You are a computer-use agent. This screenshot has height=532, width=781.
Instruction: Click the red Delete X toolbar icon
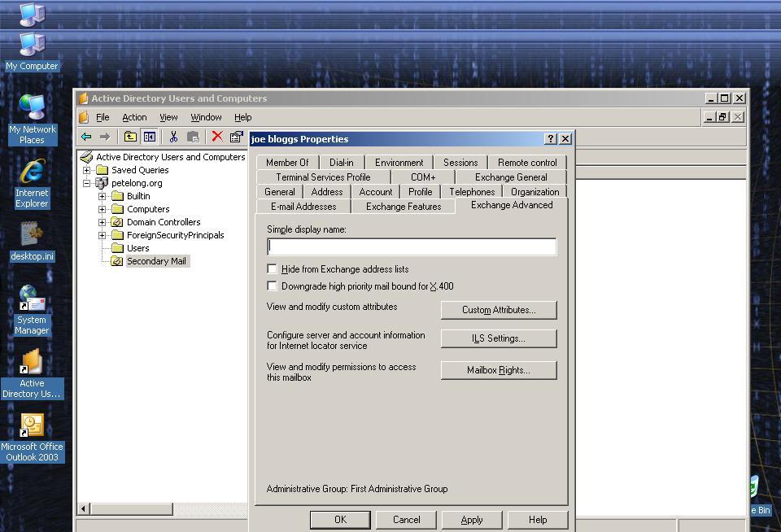[217, 136]
